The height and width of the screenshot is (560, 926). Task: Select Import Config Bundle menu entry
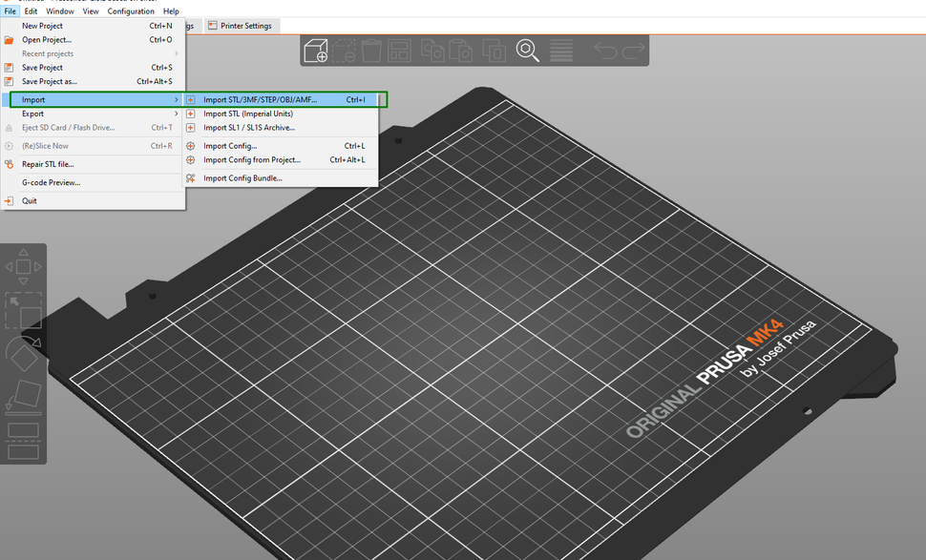242,178
